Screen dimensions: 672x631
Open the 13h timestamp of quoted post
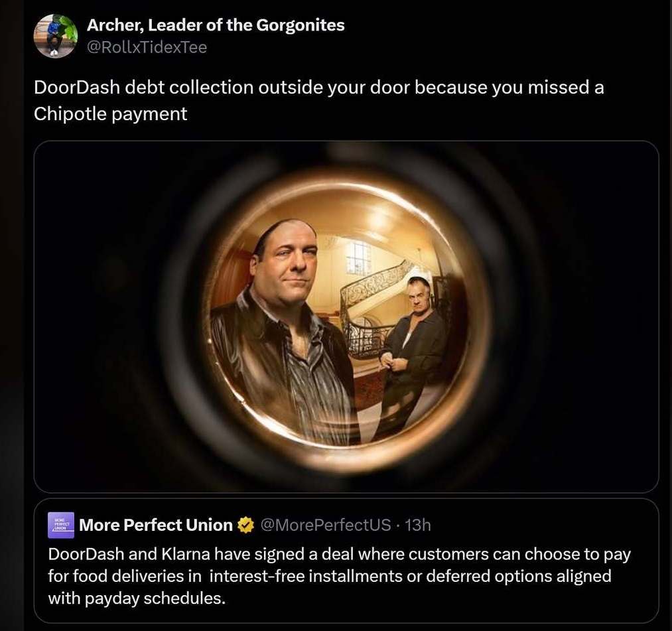pos(417,525)
